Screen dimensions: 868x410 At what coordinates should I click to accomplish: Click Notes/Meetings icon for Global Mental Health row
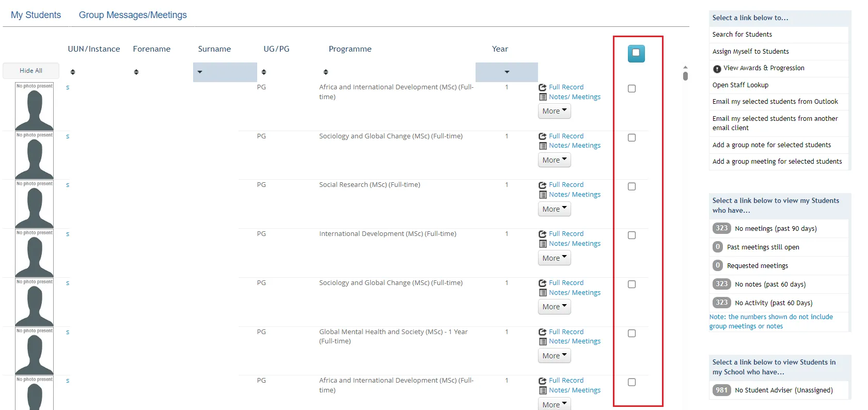click(543, 341)
